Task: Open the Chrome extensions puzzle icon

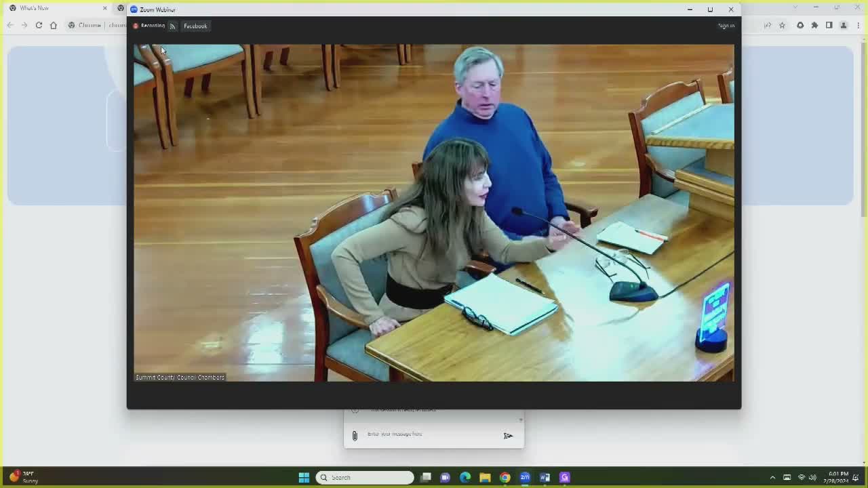Action: [x=814, y=25]
